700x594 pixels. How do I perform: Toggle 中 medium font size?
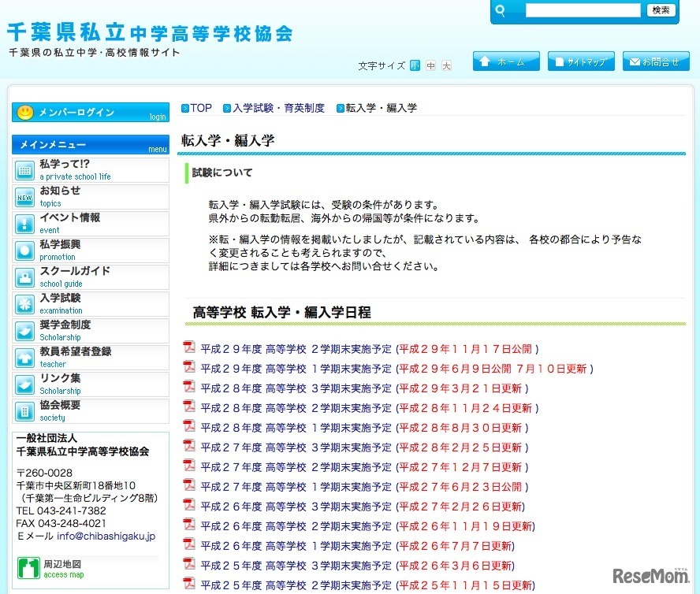(430, 66)
